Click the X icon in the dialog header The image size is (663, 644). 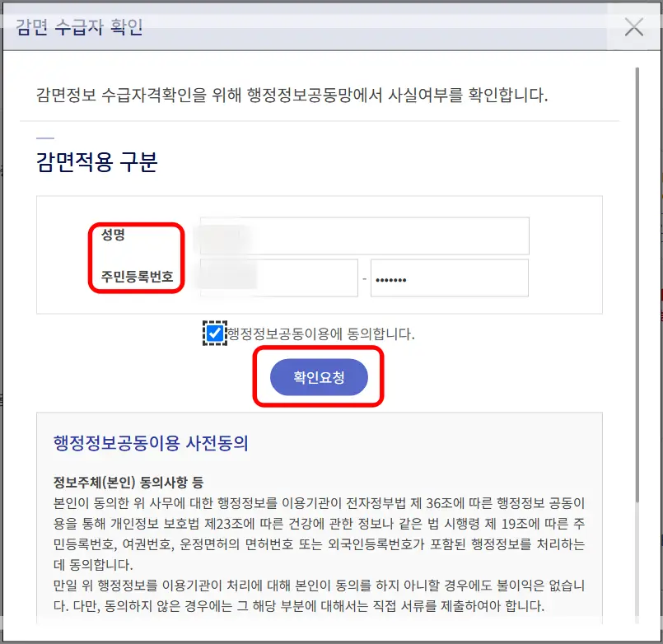[633, 27]
